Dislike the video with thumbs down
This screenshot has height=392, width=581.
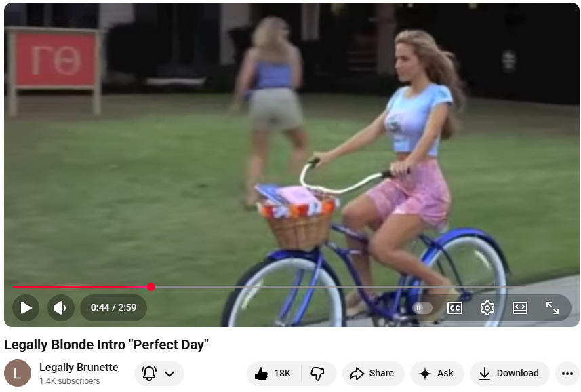pyautogui.click(x=318, y=374)
